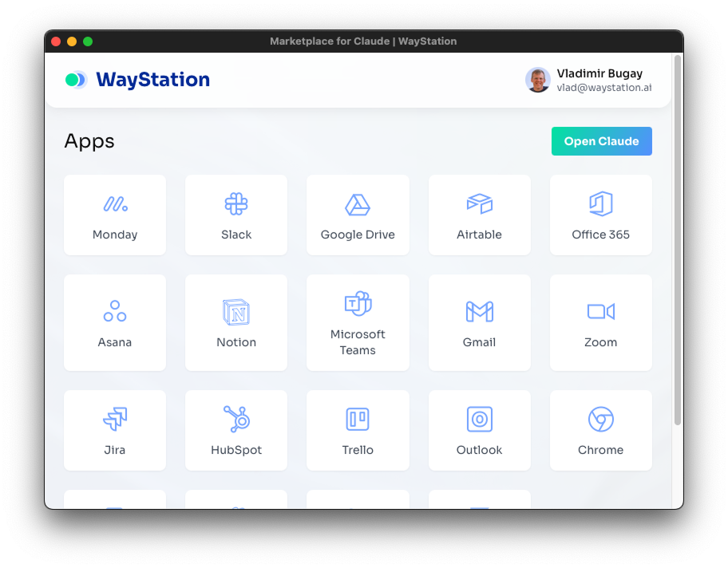Screen dimensions: 728x568
Task: Click the Asana label text
Action: (115, 342)
